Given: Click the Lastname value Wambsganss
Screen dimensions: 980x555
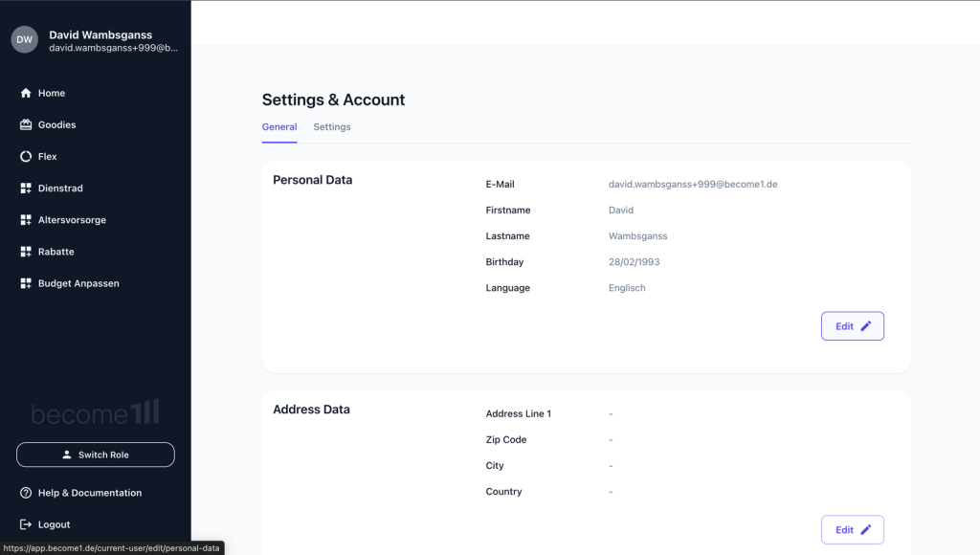Looking at the screenshot, I should pos(637,236).
